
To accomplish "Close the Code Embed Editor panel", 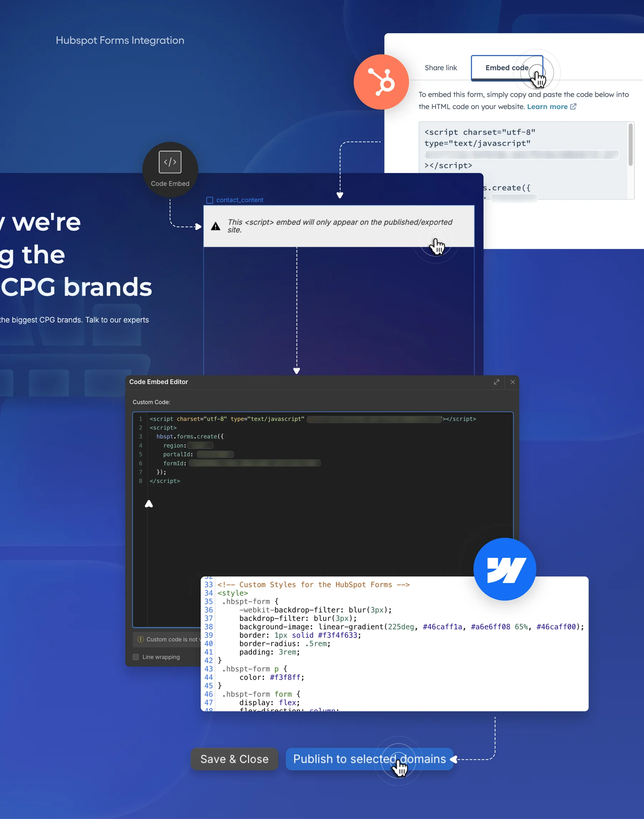I will pos(513,382).
